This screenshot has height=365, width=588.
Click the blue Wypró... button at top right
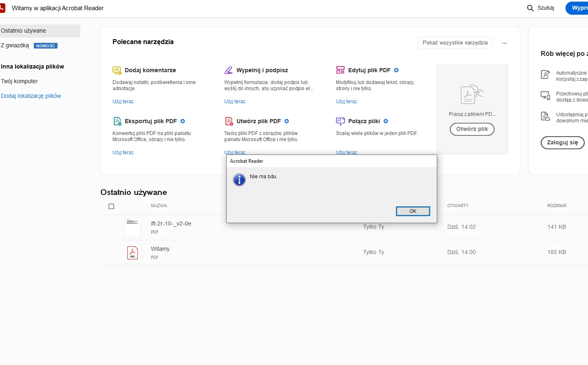[577, 8]
